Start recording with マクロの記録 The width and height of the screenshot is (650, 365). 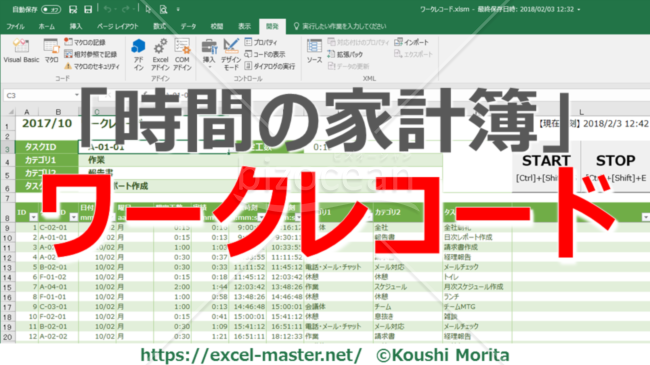[x=85, y=42]
